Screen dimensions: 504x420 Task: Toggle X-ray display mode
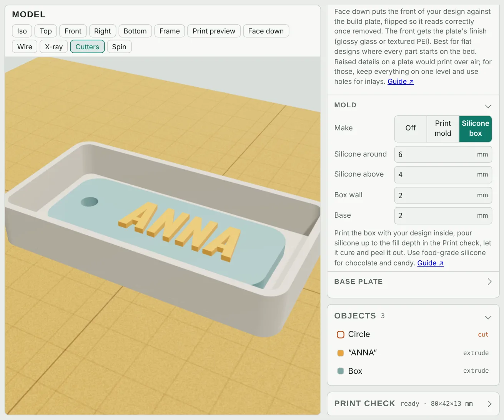click(x=54, y=47)
